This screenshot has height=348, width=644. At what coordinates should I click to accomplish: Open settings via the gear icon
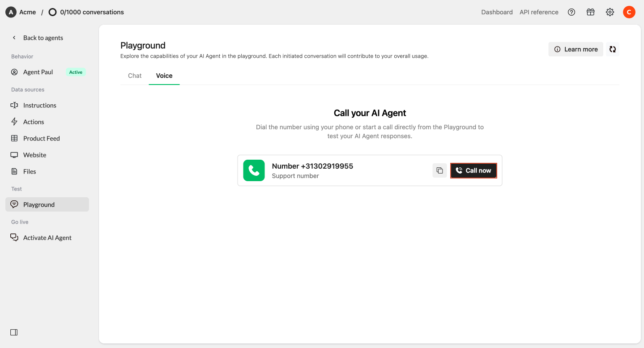610,12
